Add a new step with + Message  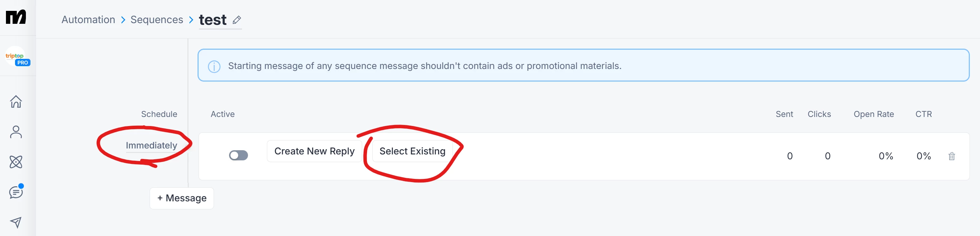(x=182, y=199)
